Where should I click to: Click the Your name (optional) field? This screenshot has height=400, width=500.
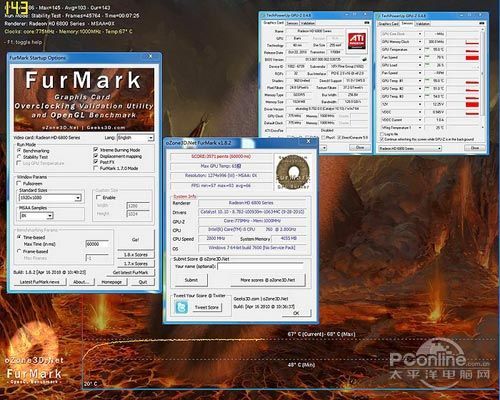pos(261,266)
